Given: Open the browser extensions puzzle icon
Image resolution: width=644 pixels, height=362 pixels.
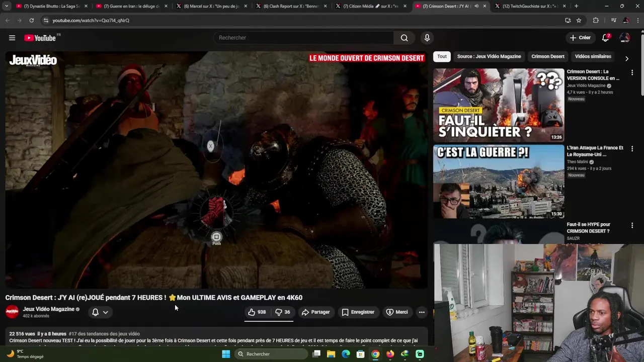Looking at the screenshot, I should point(596,20).
